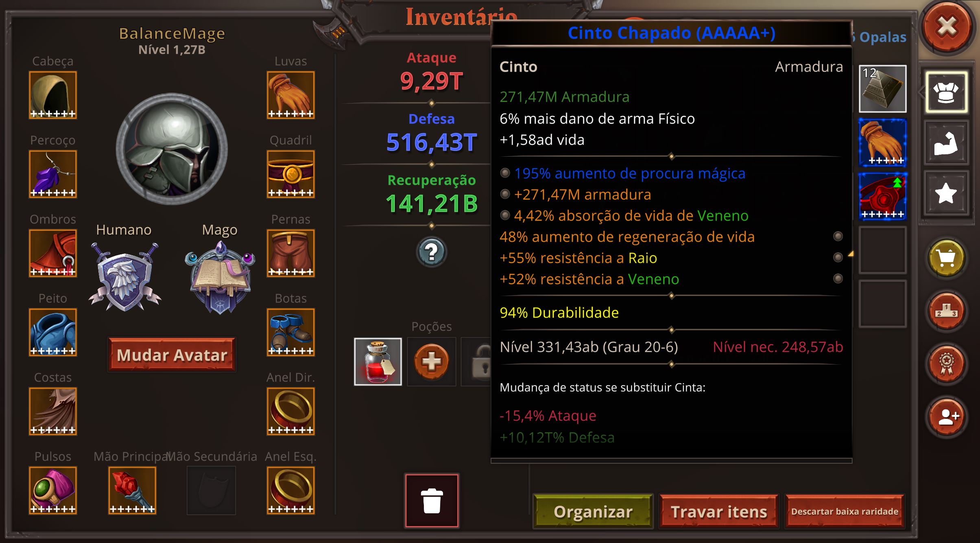
Task: Toggle the Veneno resistance attribute dot
Action: (x=838, y=278)
